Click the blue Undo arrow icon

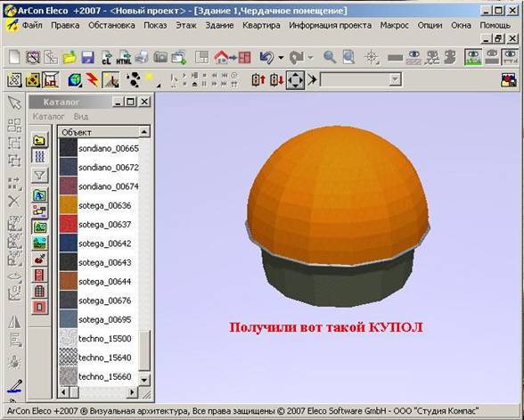click(266, 57)
